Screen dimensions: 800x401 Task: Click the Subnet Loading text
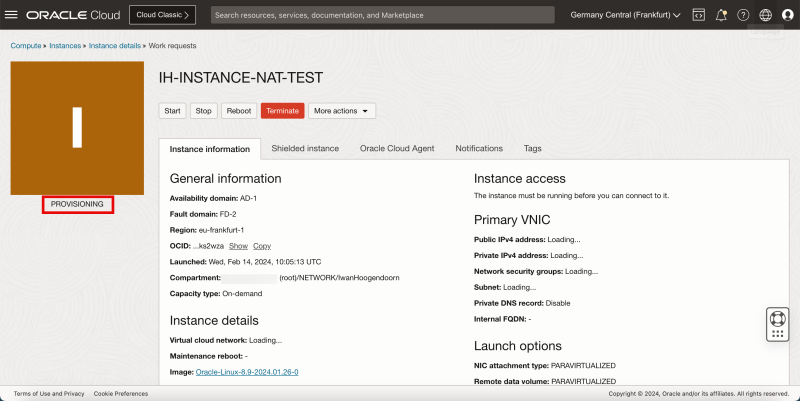[x=505, y=287]
